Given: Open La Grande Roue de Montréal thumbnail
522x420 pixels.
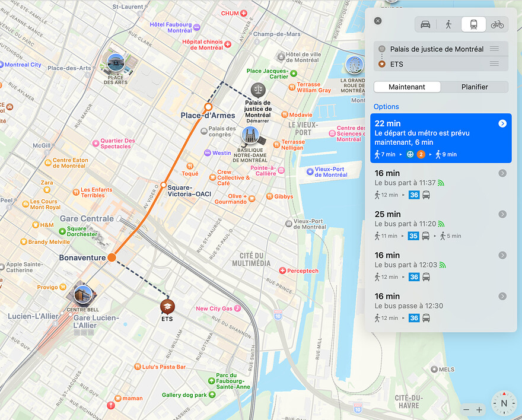Looking at the screenshot, I should click(x=354, y=65).
